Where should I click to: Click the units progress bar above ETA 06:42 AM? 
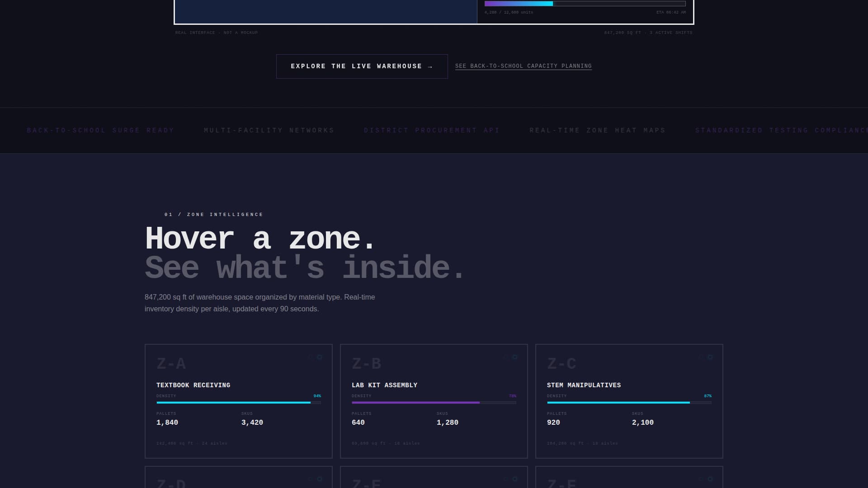pos(585,4)
